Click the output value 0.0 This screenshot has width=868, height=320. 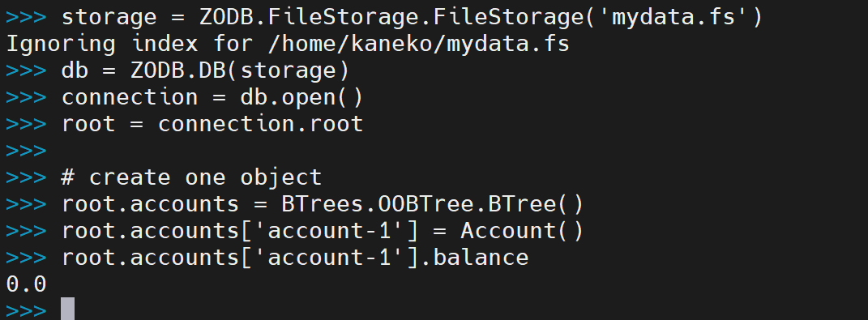coord(27,284)
